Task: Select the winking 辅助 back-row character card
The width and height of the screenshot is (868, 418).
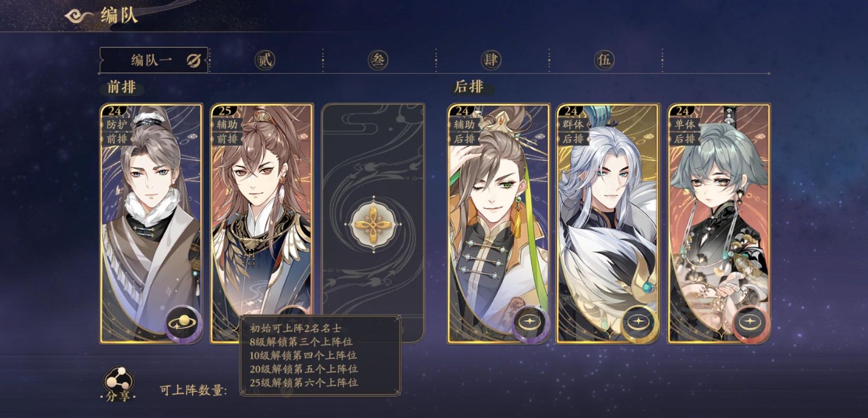Action: 499,223
